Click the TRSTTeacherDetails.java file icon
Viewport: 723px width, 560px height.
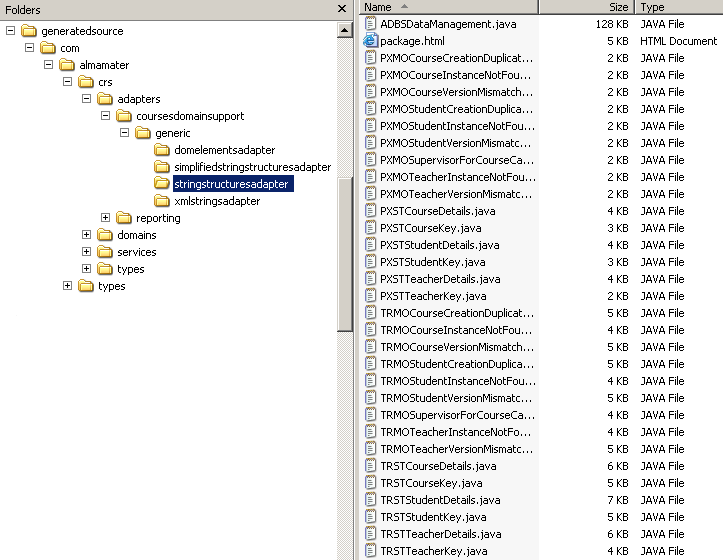(370, 534)
